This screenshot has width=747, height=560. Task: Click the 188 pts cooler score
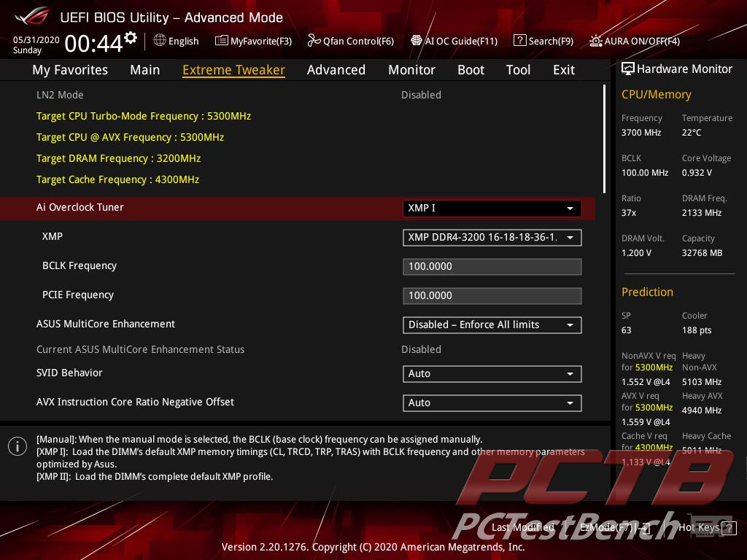tap(697, 330)
